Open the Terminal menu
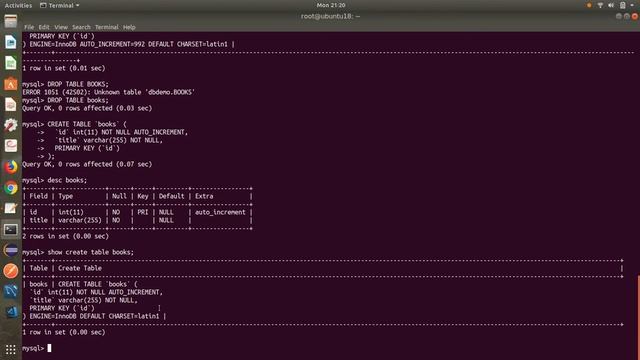Screen dimensions: 640x360 pos(107,27)
